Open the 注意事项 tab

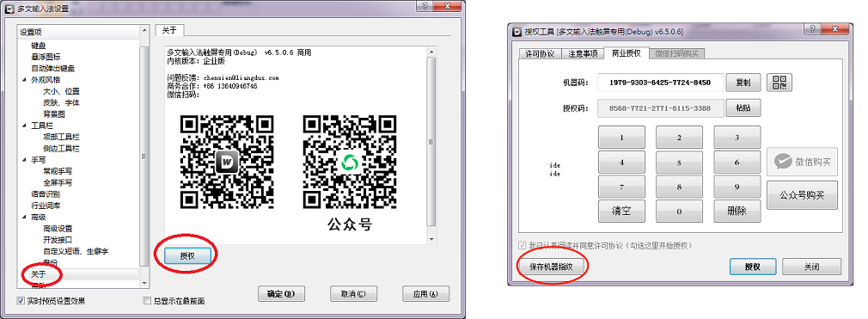click(583, 53)
